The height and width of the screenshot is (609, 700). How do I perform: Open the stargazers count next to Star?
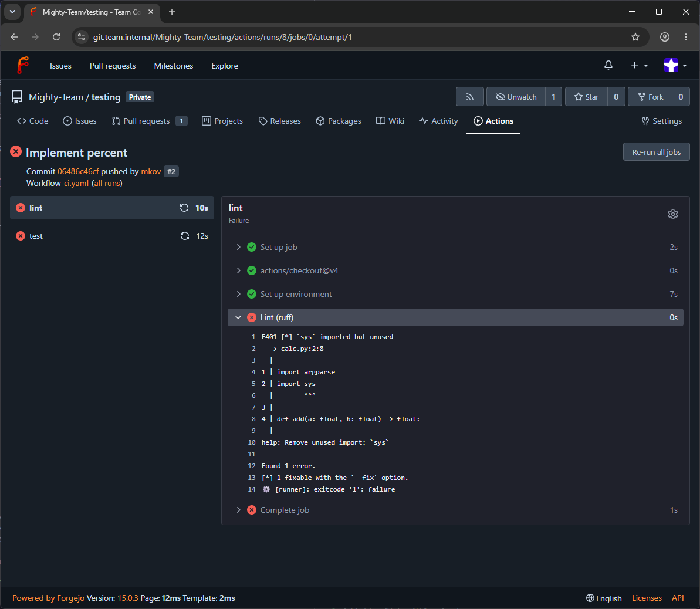click(616, 97)
